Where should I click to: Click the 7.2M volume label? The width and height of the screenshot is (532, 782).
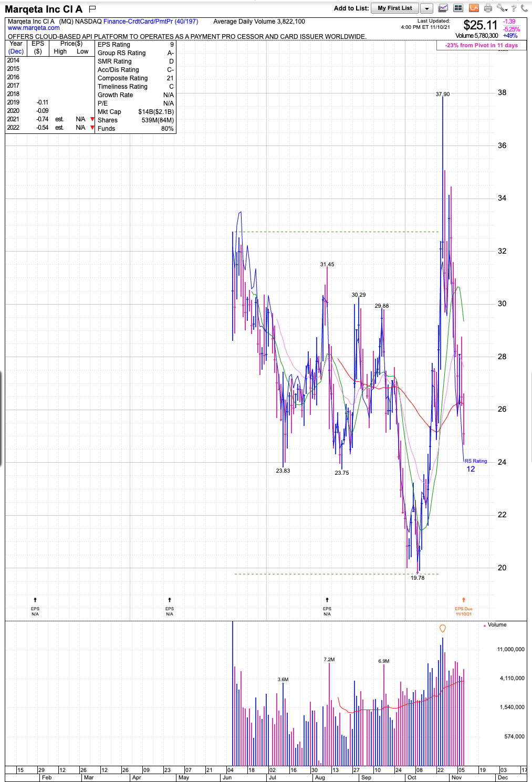329,659
